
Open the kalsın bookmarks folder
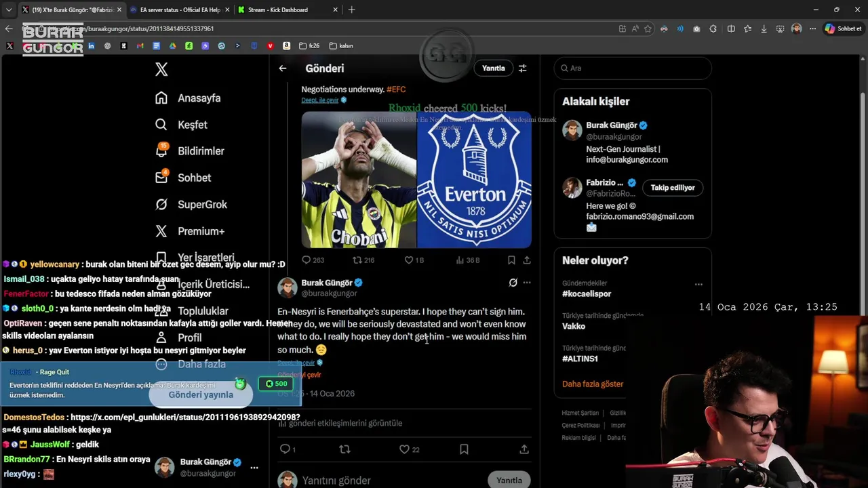(341, 46)
